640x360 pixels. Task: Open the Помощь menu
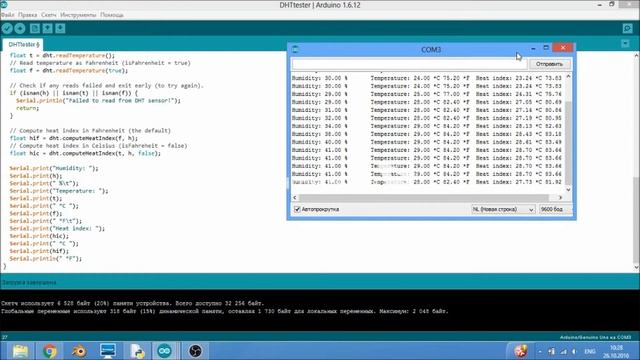(111, 15)
